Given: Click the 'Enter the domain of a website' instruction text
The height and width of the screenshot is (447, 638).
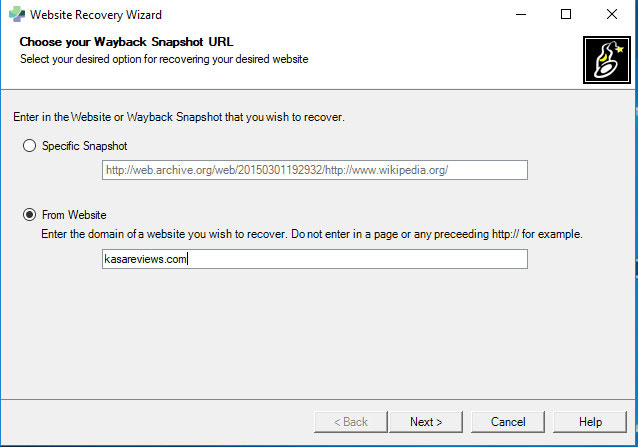Looking at the screenshot, I should pos(312,234).
